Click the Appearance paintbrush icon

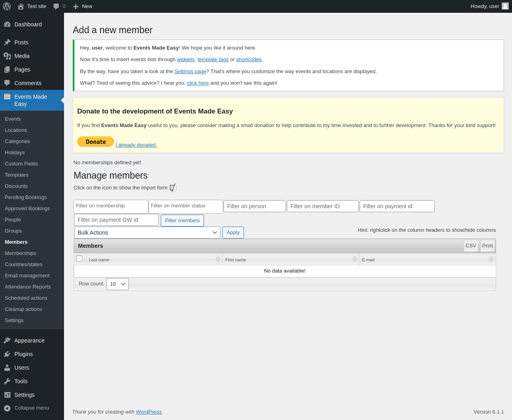click(7, 340)
